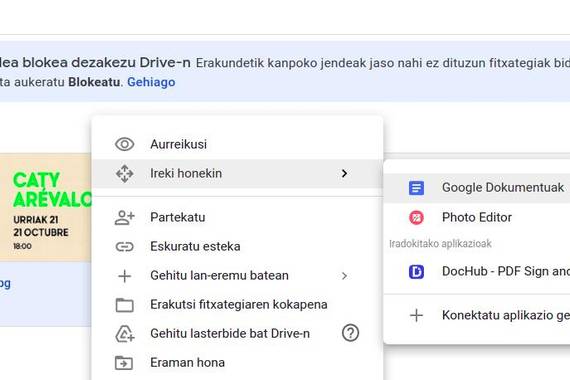Open with DocHub - PDF Sign
The height and width of the screenshot is (380, 570).
(x=477, y=271)
